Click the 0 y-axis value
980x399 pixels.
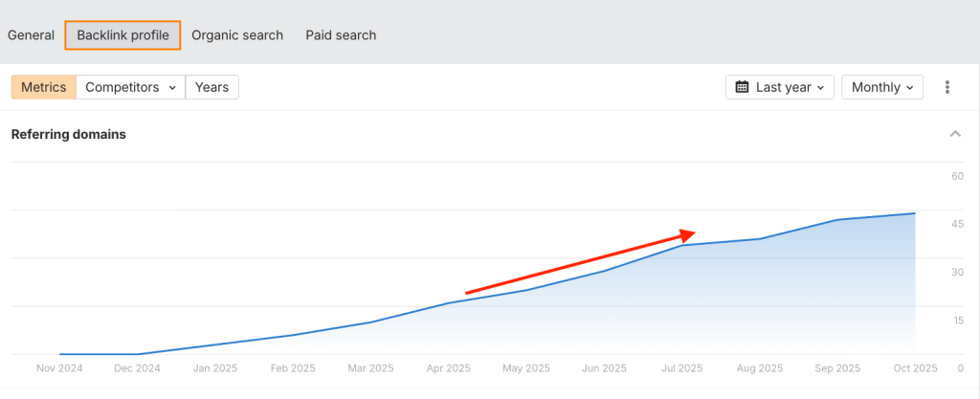960,368
